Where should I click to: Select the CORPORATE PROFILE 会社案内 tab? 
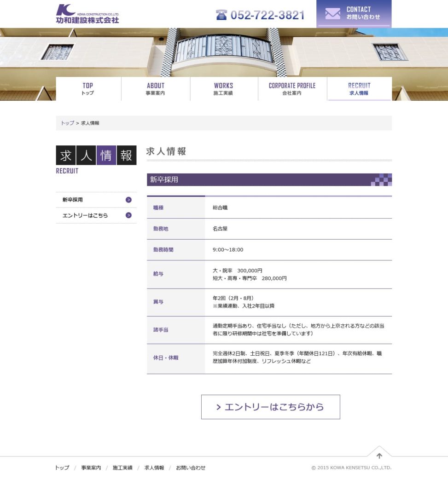[292, 89]
